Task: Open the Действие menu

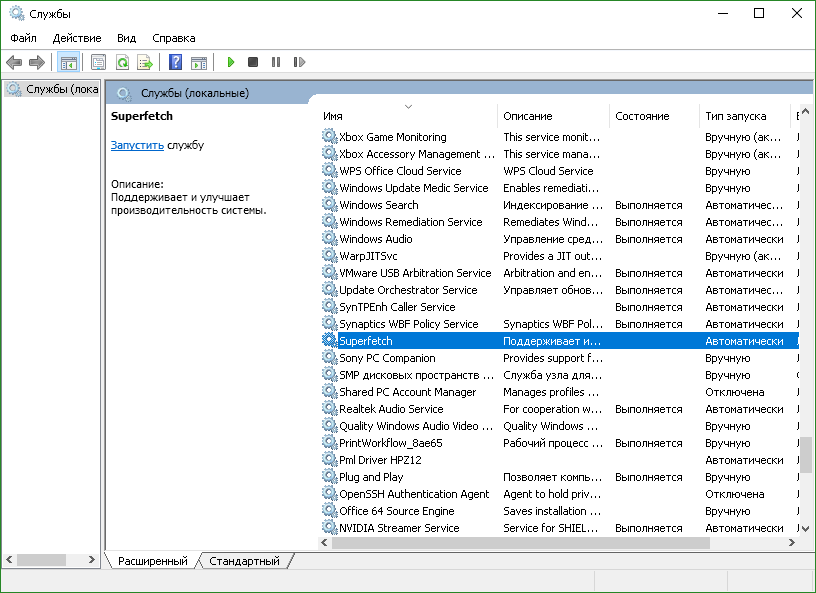Action: pyautogui.click(x=77, y=38)
